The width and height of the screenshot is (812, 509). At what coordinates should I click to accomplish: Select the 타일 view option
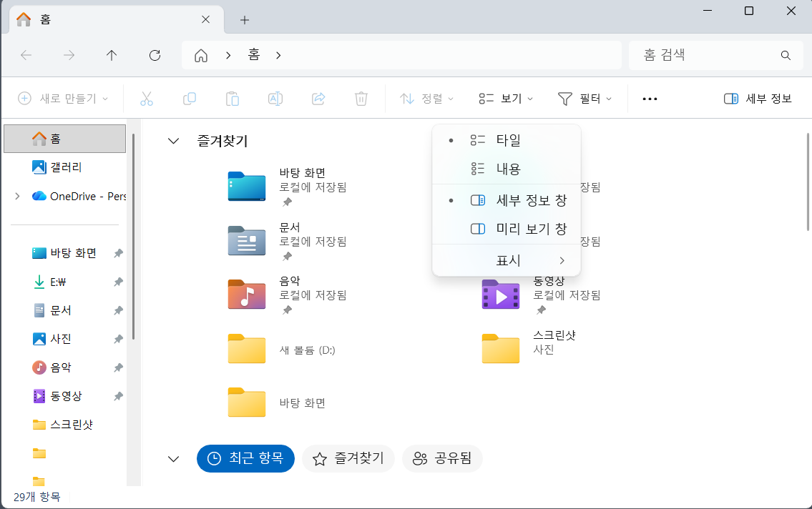[507, 140]
